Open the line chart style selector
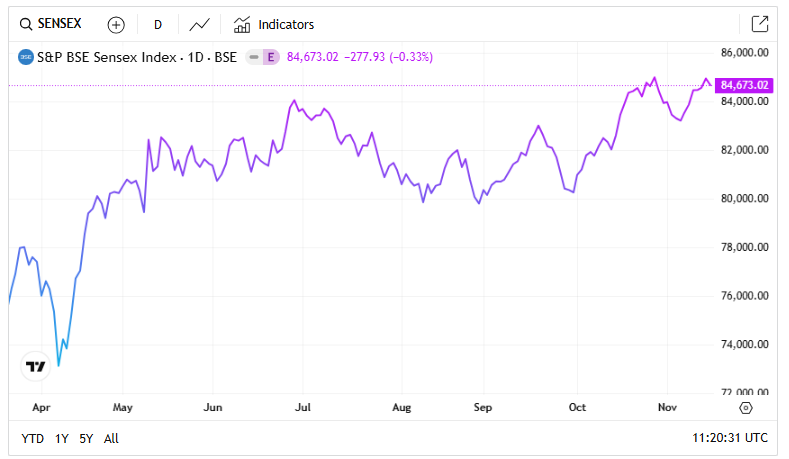Screen dimensions: 789x459 [x=200, y=24]
